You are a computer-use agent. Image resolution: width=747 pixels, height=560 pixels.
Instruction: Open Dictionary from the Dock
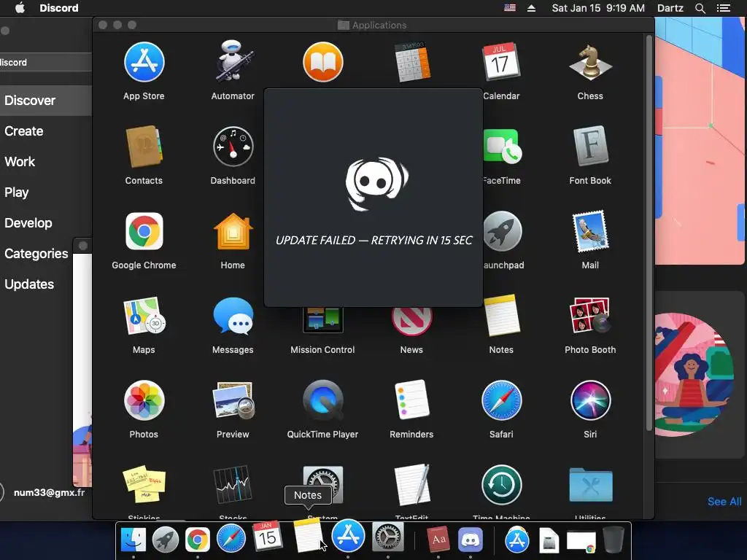pos(438,539)
